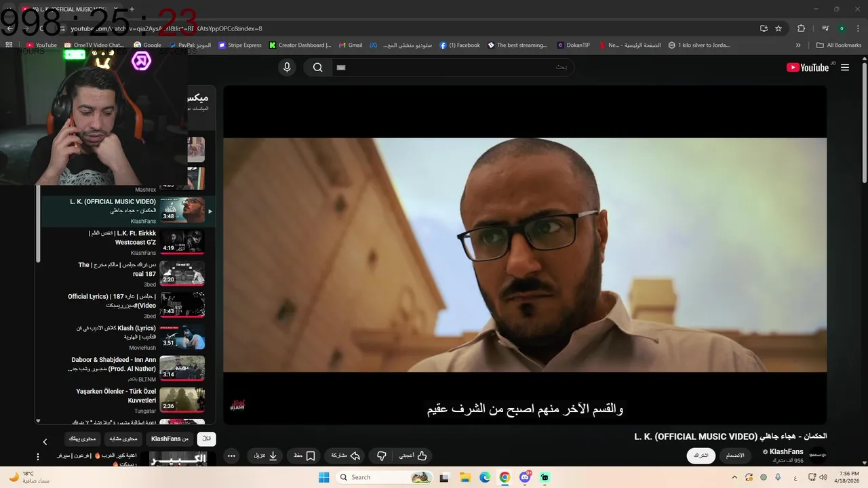Open the media controls icon in Chrome toolbar
The height and width of the screenshot is (488, 868).
click(x=825, y=28)
